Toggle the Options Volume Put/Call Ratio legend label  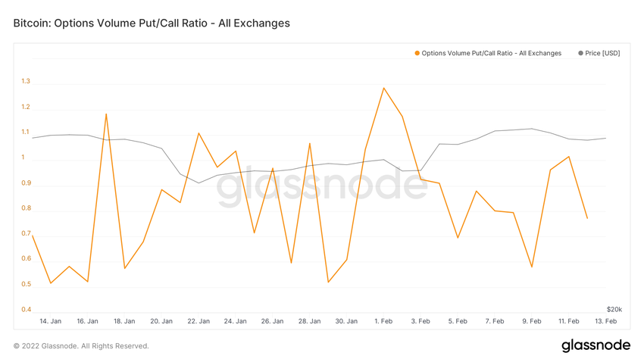[491, 53]
